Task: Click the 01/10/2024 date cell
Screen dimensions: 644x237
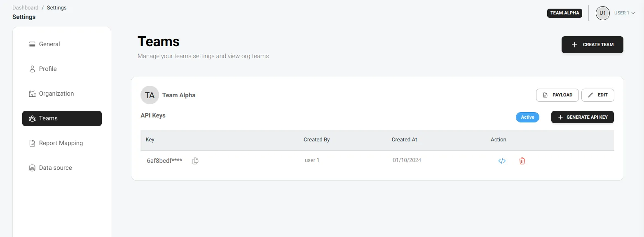Action: pos(407,160)
